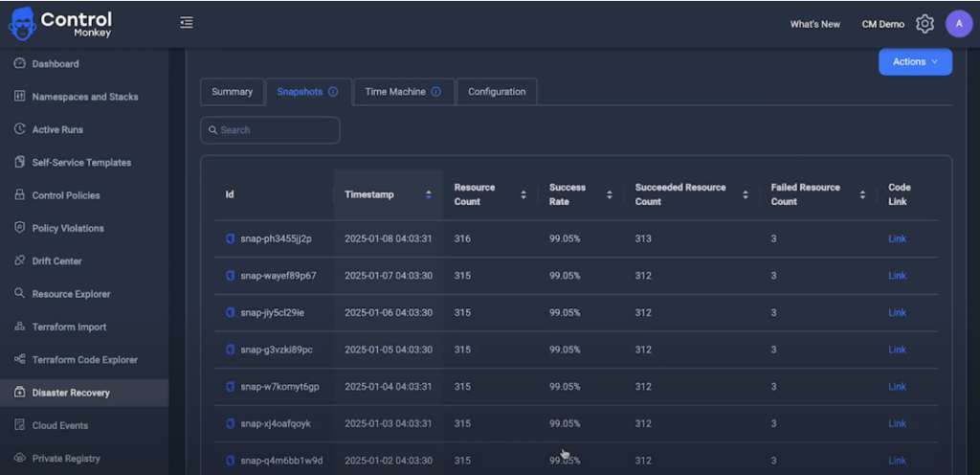
Task: Open Drift Center from the sidebar
Action: 56,261
